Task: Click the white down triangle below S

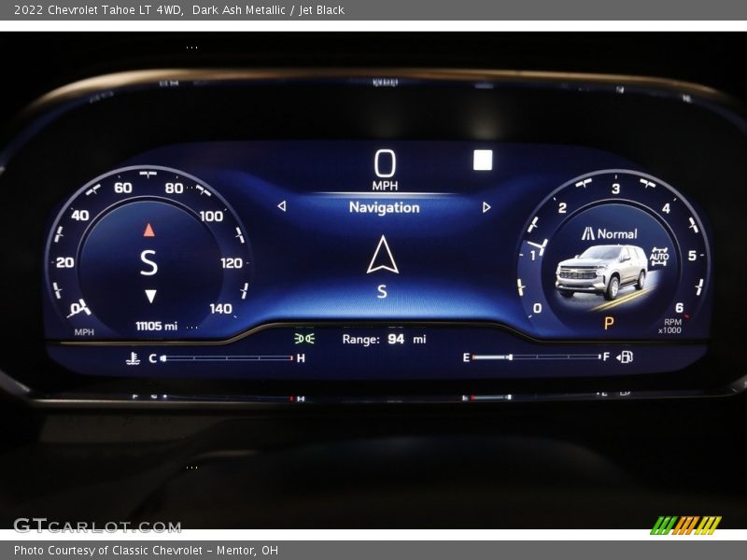Action: coord(150,296)
